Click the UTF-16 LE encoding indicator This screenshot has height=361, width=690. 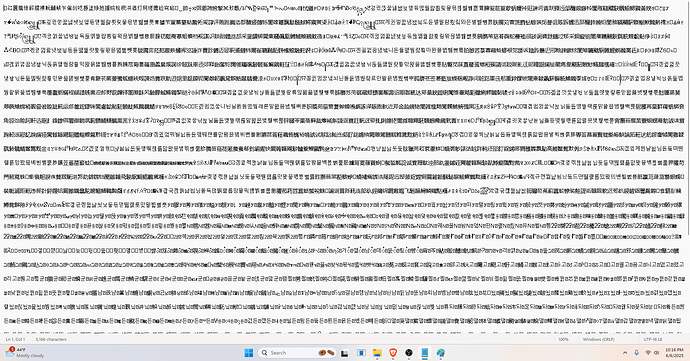point(653,339)
